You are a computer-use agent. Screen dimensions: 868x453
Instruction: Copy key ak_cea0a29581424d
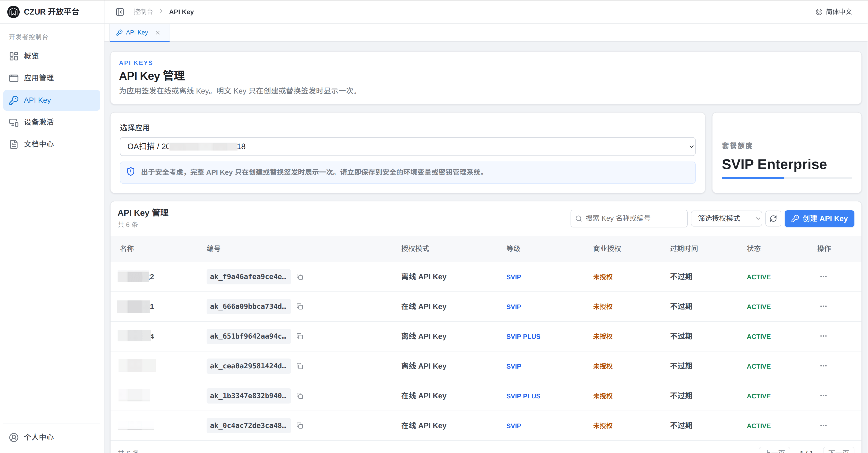300,366
